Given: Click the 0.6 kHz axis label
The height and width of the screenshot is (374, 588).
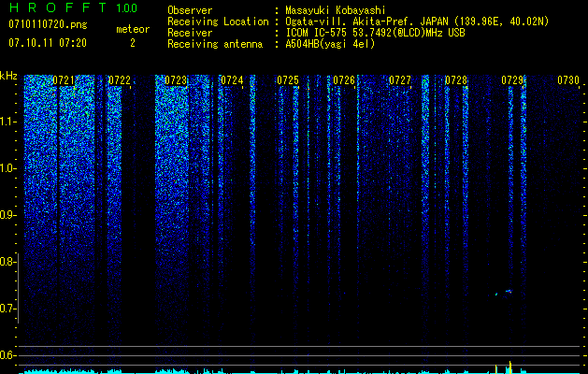Looking at the screenshot, I should (7, 355).
